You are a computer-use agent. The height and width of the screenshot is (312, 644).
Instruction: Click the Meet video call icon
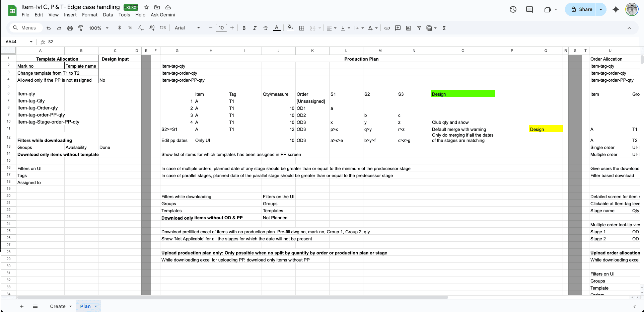[548, 9]
